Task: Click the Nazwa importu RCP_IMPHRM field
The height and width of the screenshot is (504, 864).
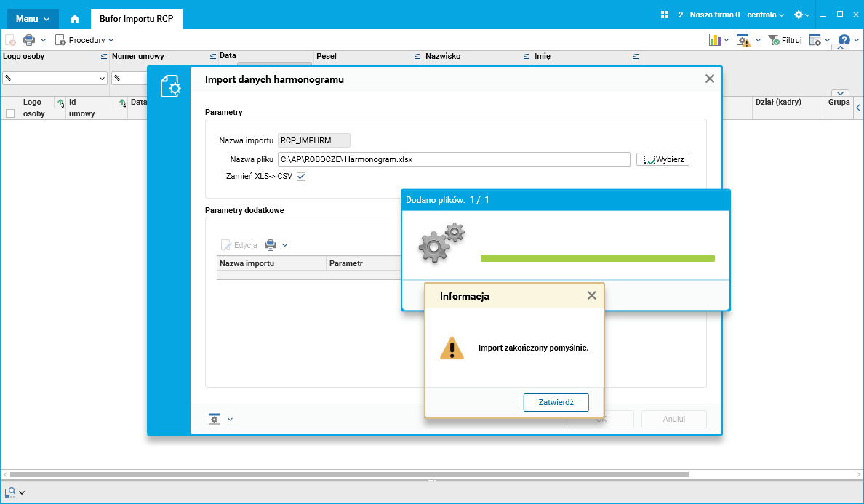Action: 314,140
